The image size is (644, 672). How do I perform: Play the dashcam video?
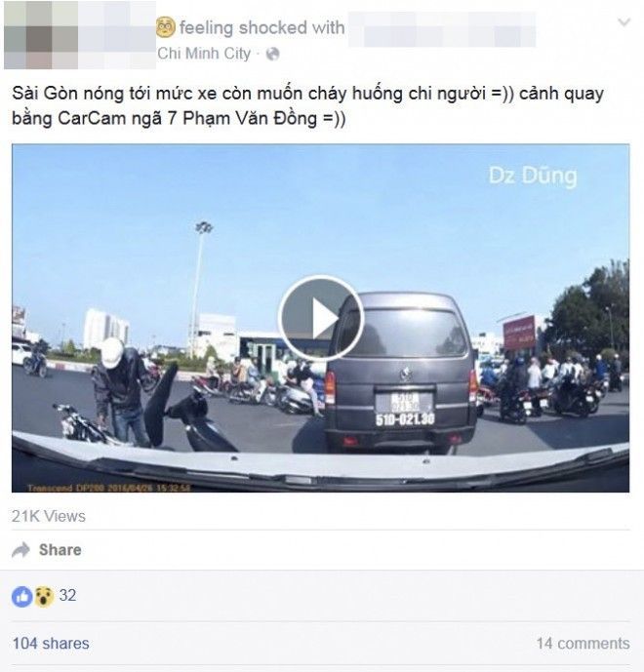[321, 318]
